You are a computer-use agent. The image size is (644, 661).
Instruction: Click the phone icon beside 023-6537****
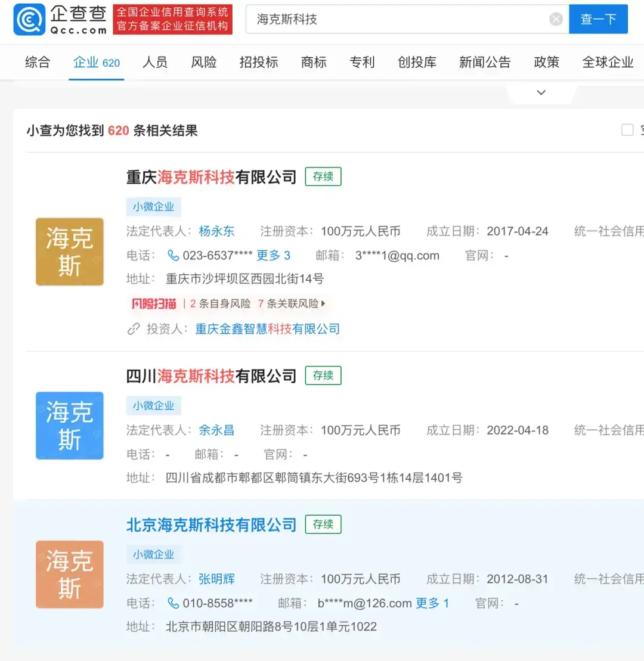(174, 255)
